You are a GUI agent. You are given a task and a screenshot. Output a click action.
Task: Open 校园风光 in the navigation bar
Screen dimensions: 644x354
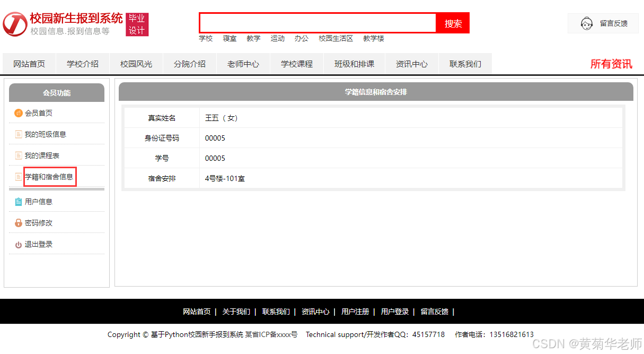point(136,64)
